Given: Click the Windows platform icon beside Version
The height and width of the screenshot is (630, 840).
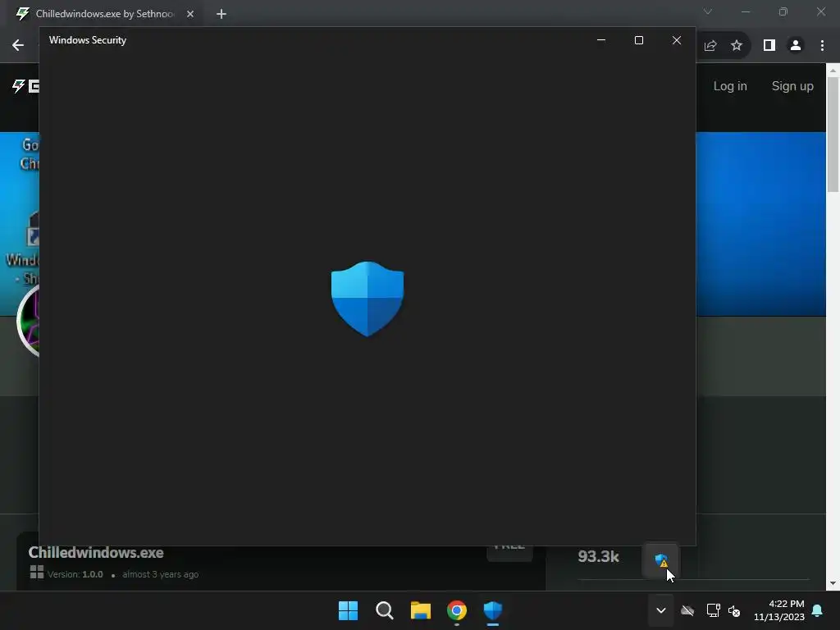Looking at the screenshot, I should pyautogui.click(x=36, y=572).
